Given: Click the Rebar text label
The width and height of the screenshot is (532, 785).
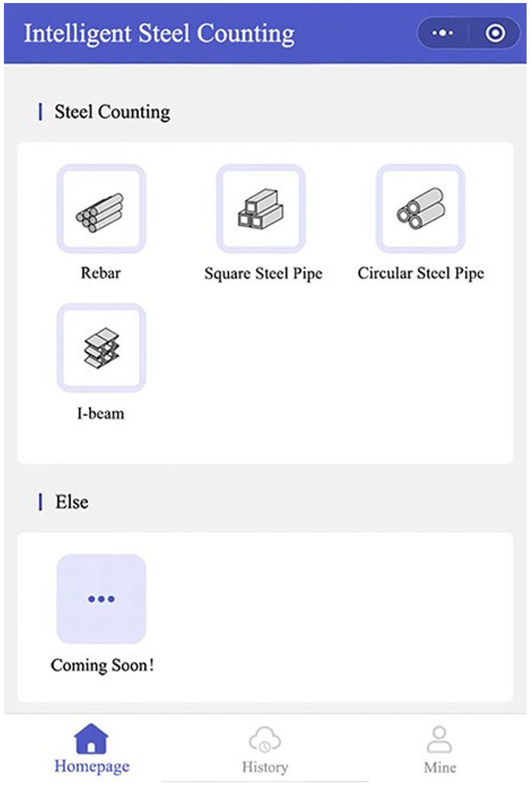Looking at the screenshot, I should 101,273.
